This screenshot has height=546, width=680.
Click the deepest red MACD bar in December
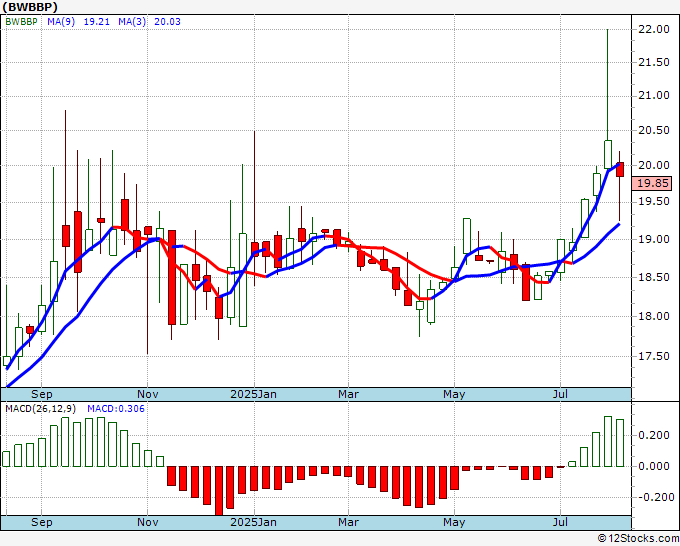[x=219, y=491]
